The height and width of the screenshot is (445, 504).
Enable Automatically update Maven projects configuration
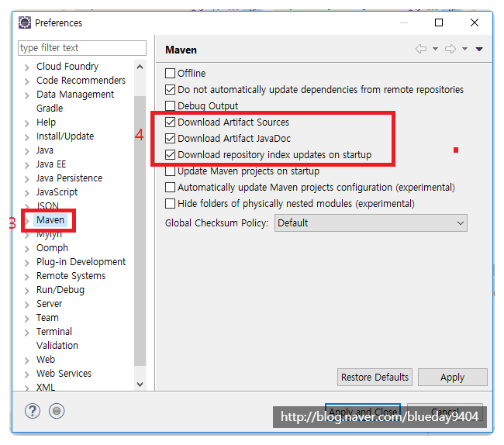[x=170, y=188]
